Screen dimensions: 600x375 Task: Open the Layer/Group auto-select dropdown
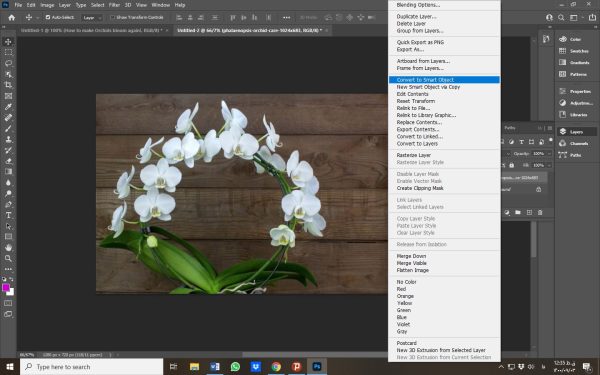(93, 18)
